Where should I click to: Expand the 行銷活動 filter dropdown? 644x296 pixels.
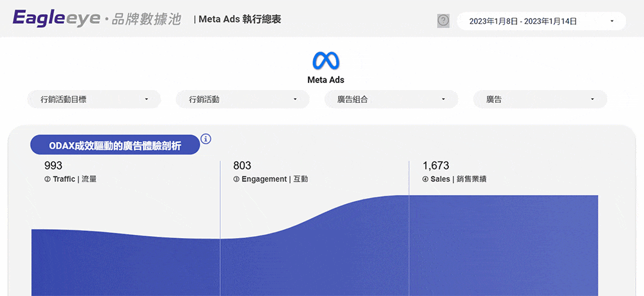pos(242,99)
